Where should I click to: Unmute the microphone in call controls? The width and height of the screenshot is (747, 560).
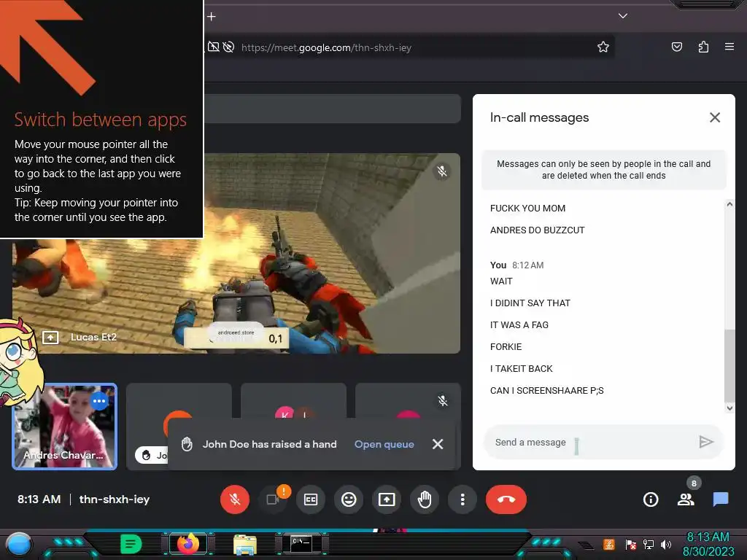tap(234, 499)
